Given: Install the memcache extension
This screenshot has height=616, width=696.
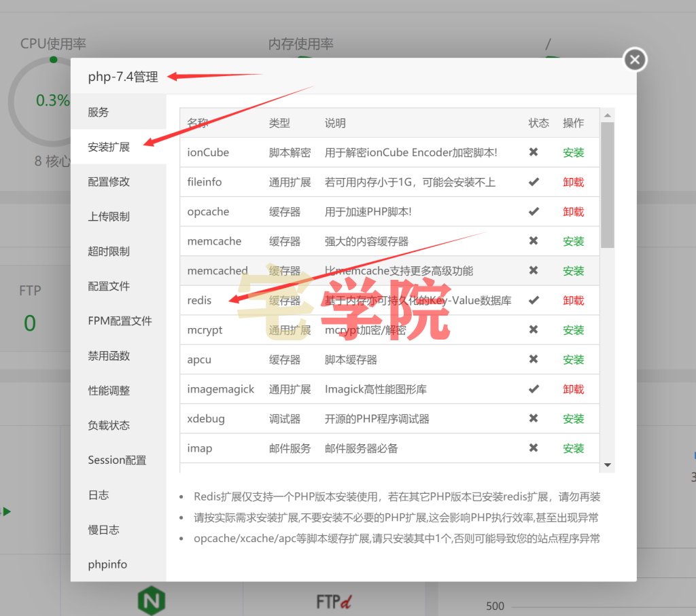Looking at the screenshot, I should pyautogui.click(x=573, y=241).
